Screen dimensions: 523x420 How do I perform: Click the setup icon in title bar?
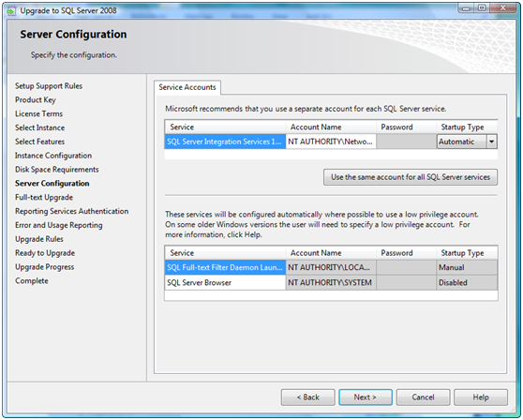(11, 11)
